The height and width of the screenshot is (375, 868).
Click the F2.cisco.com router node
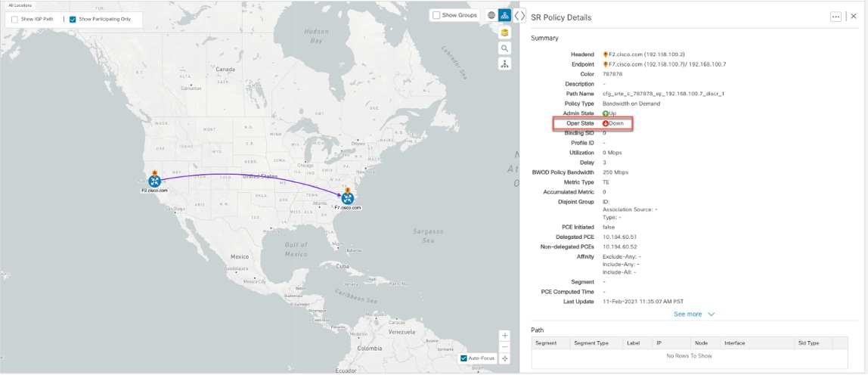click(154, 181)
